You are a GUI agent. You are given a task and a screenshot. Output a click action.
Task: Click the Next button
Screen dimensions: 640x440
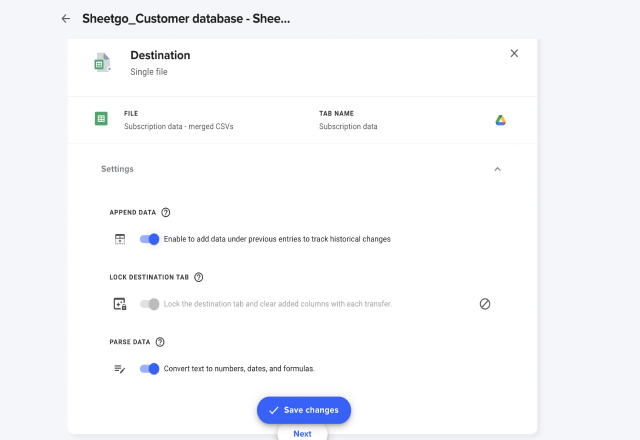click(302, 433)
